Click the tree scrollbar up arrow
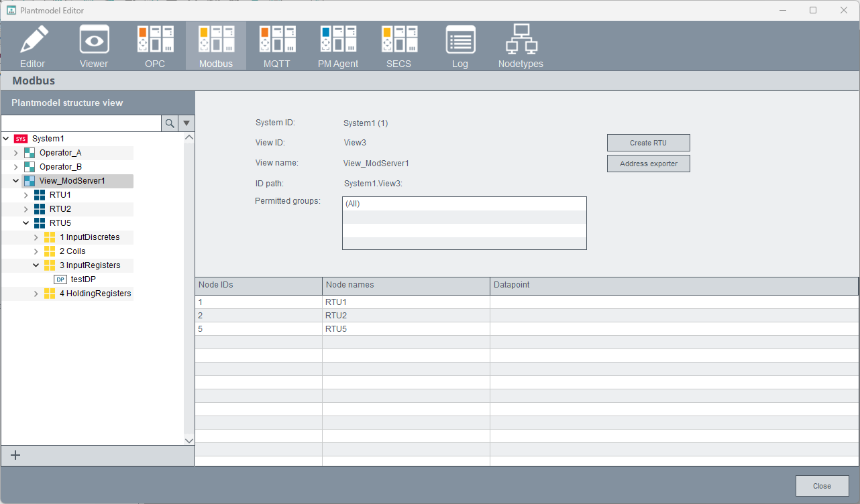 [189, 137]
